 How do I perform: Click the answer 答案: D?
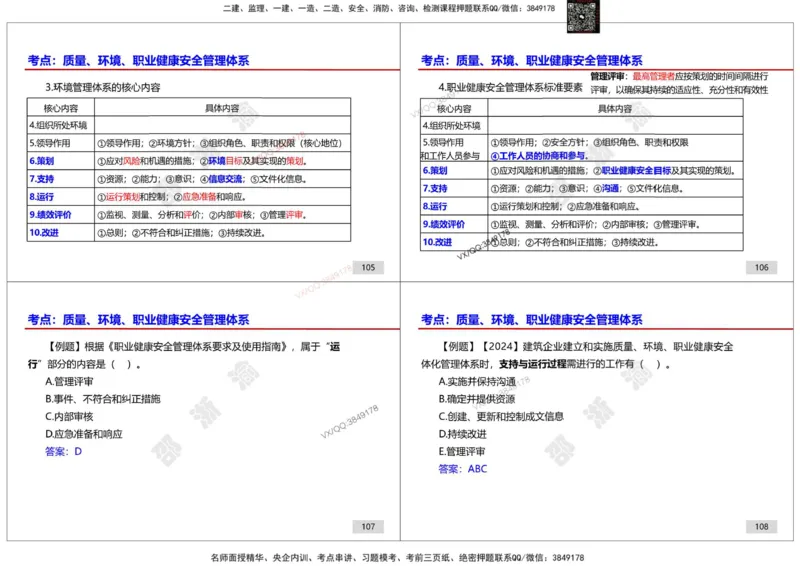pyautogui.click(x=63, y=451)
